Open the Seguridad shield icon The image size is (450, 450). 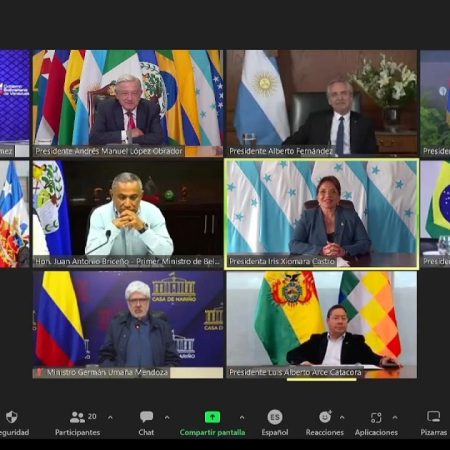pos(12,417)
